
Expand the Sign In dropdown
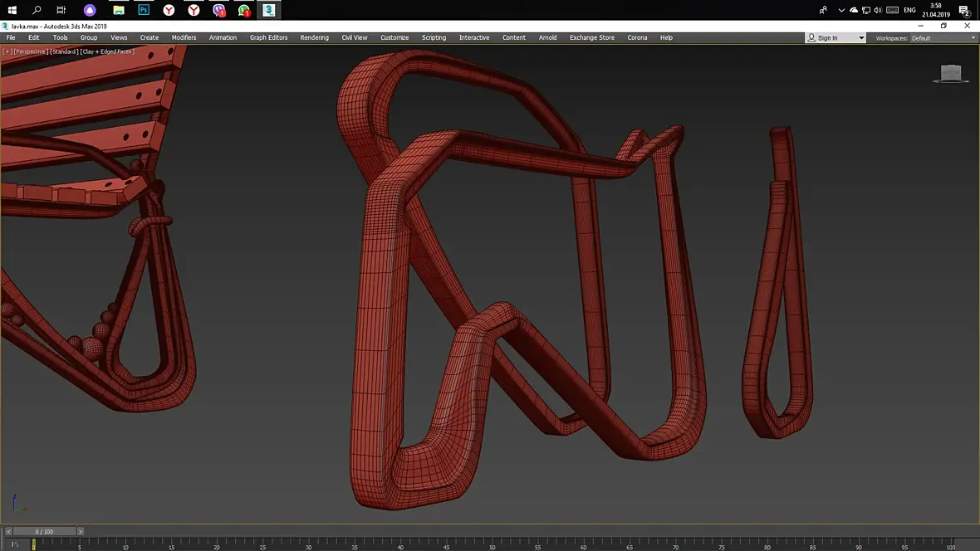861,38
